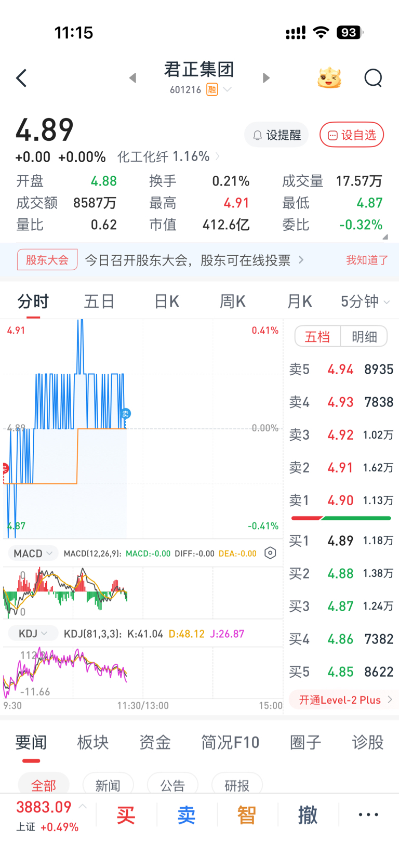Open the three-dot more menu
This screenshot has height=868, width=399.
[x=368, y=815]
